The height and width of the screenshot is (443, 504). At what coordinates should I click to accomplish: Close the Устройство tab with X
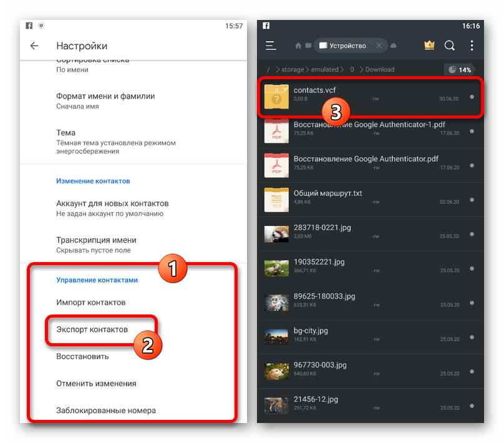pyautogui.click(x=379, y=46)
